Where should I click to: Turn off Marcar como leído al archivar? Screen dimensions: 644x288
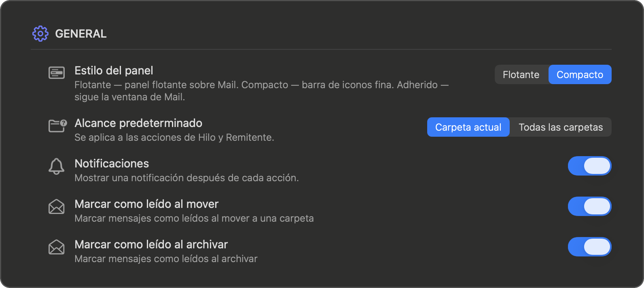point(589,247)
